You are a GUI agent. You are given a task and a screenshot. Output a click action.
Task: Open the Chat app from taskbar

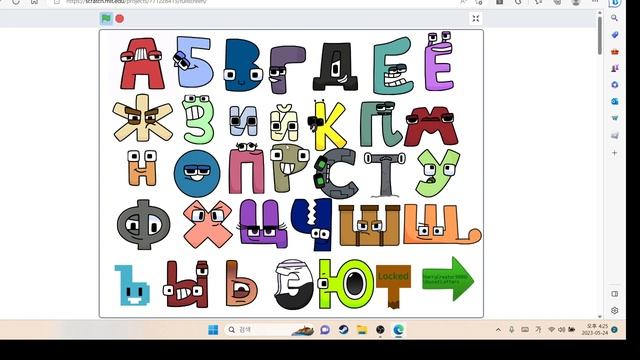[x=325, y=330]
